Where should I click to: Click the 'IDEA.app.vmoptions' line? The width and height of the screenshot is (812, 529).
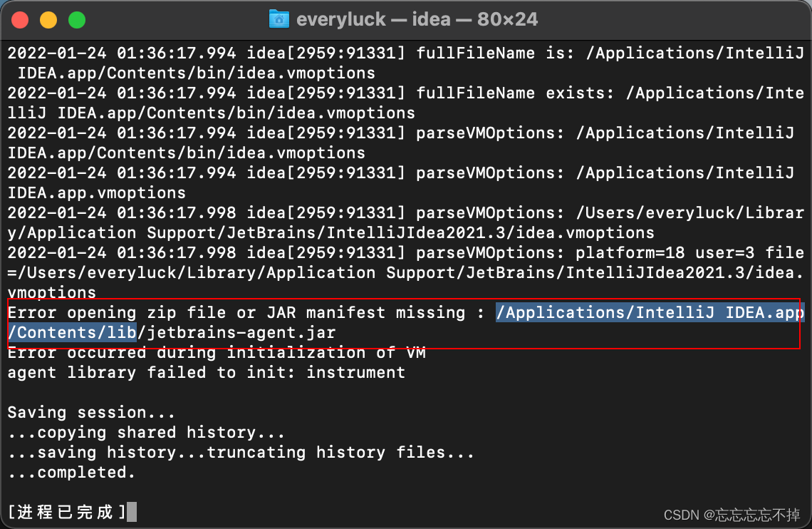(96, 193)
